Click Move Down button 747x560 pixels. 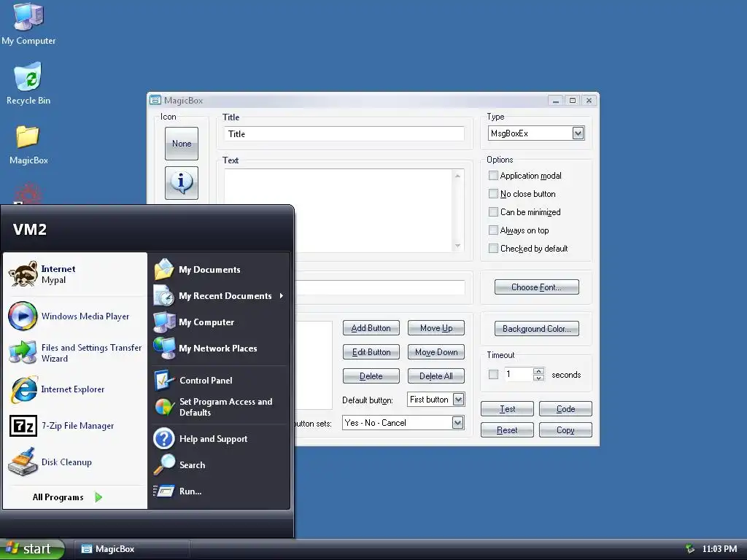pyautogui.click(x=436, y=352)
